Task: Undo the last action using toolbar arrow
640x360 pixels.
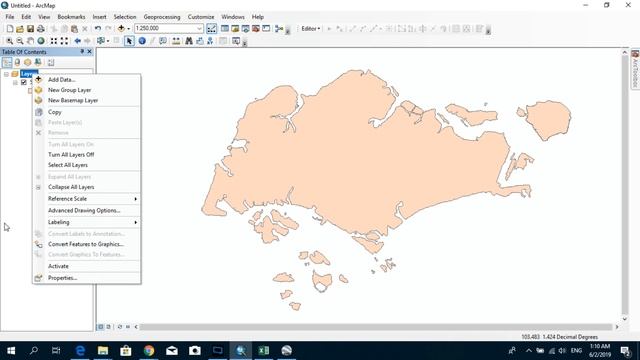Action: (98, 29)
